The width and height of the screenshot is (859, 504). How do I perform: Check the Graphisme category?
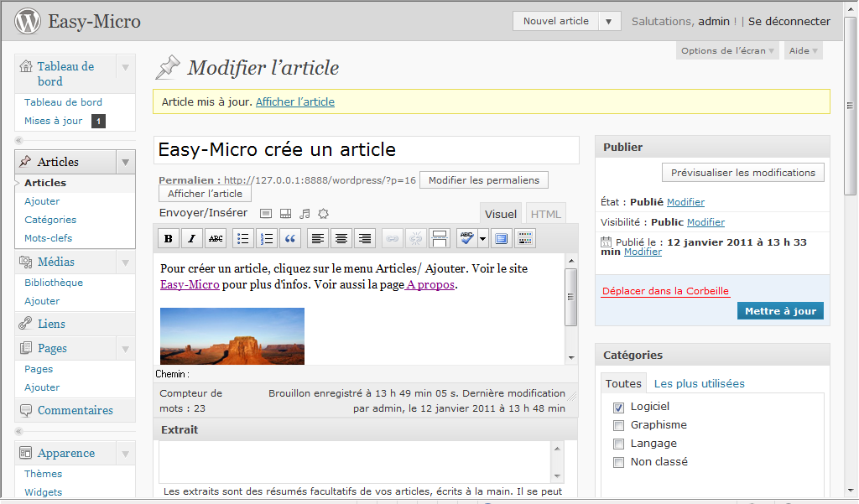pos(618,426)
